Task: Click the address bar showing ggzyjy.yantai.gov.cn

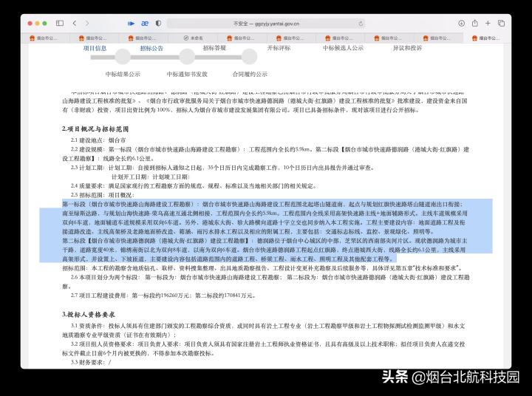Action: click(x=266, y=24)
